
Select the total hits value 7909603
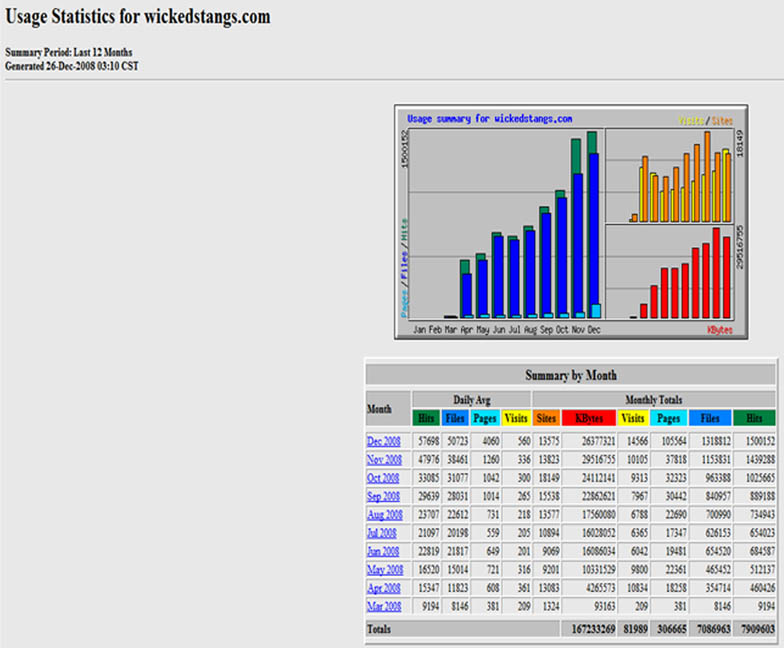click(x=758, y=629)
